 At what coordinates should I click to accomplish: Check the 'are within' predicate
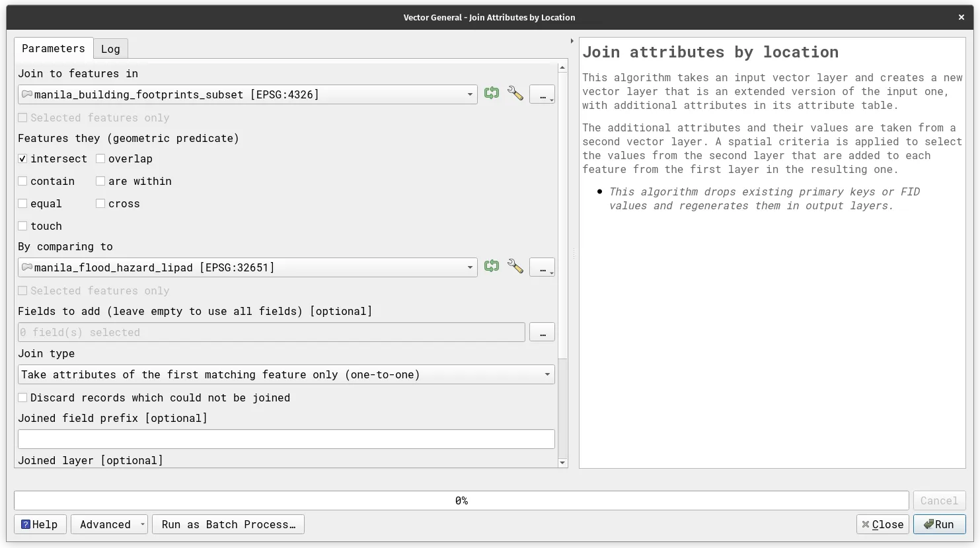[100, 182]
